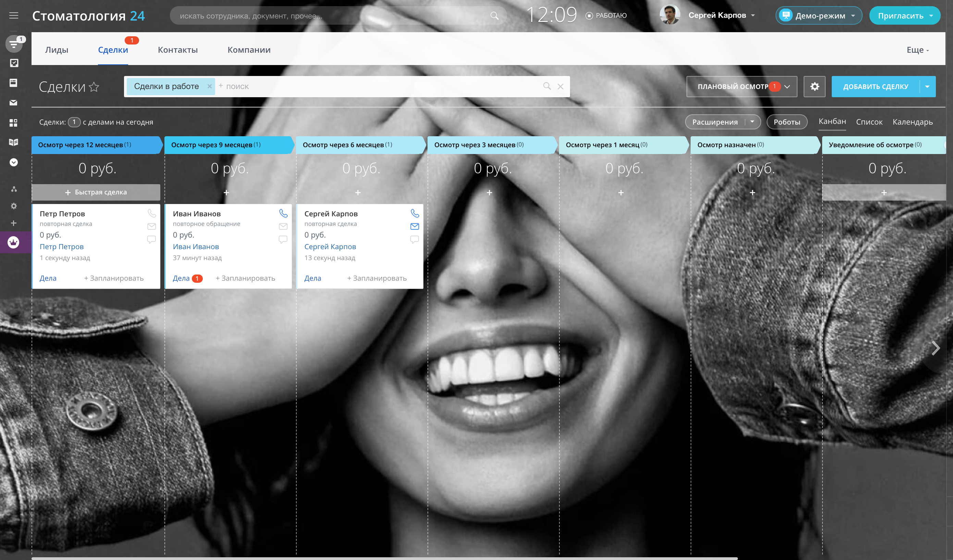This screenshot has height=560, width=953.
Task: Click the Роботы button
Action: 786,122
